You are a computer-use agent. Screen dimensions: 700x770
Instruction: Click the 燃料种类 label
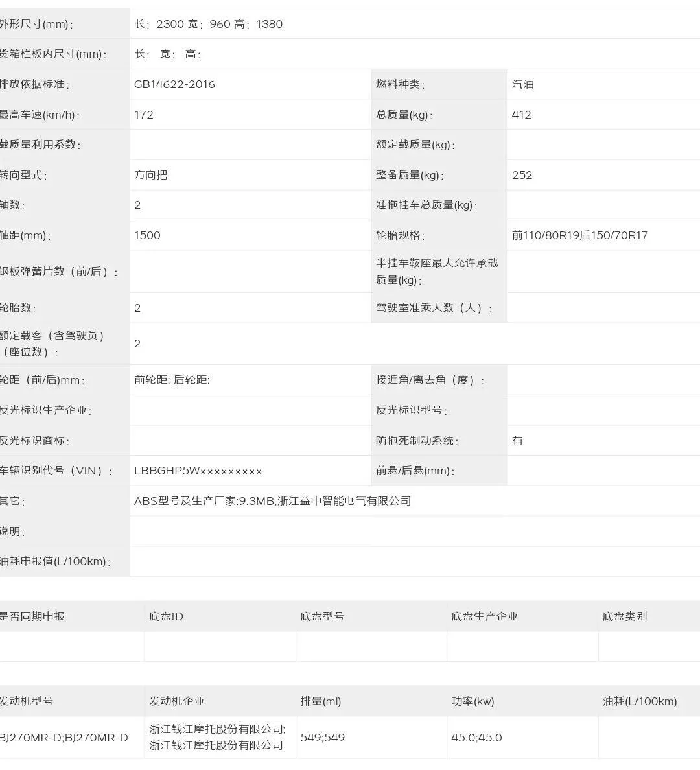400,84
